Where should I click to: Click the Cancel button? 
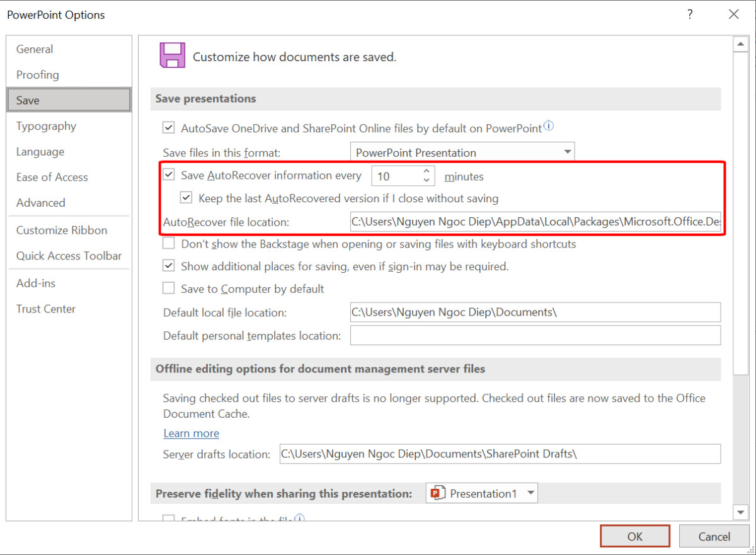click(714, 536)
